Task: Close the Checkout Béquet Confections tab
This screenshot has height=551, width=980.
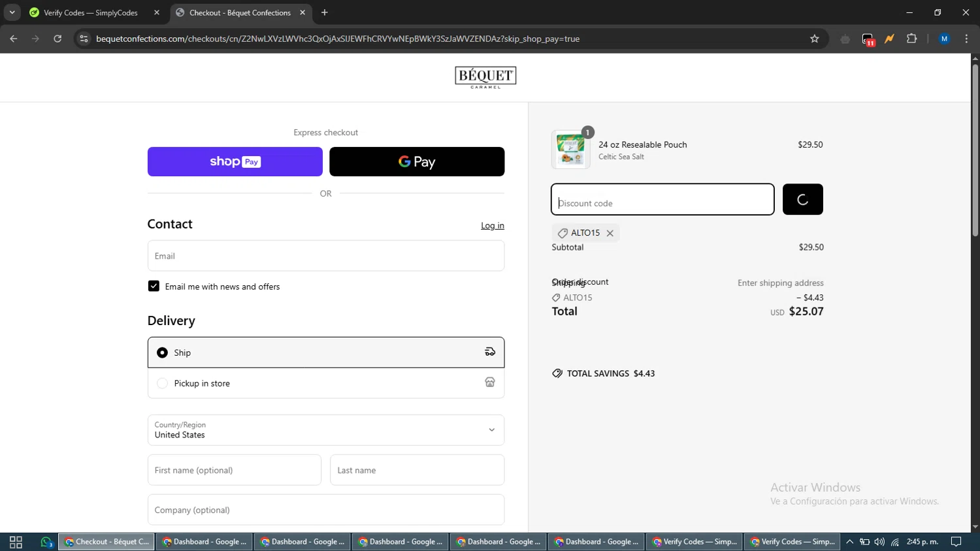Action: [x=302, y=12]
